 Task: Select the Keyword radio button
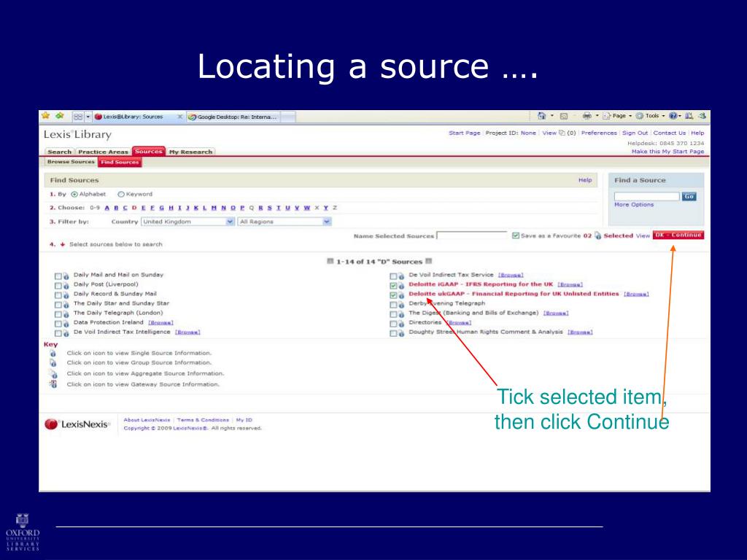pos(121,194)
